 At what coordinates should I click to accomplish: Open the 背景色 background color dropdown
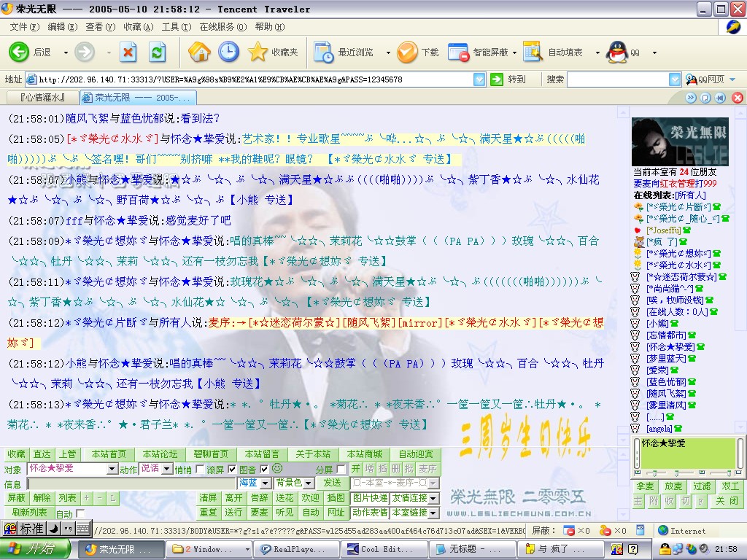click(x=309, y=483)
